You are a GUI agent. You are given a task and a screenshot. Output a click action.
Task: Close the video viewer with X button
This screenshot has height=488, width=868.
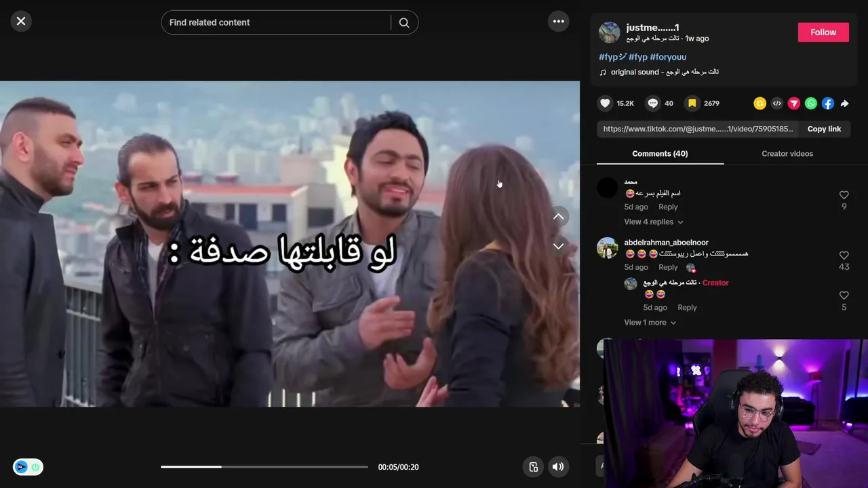point(21,21)
